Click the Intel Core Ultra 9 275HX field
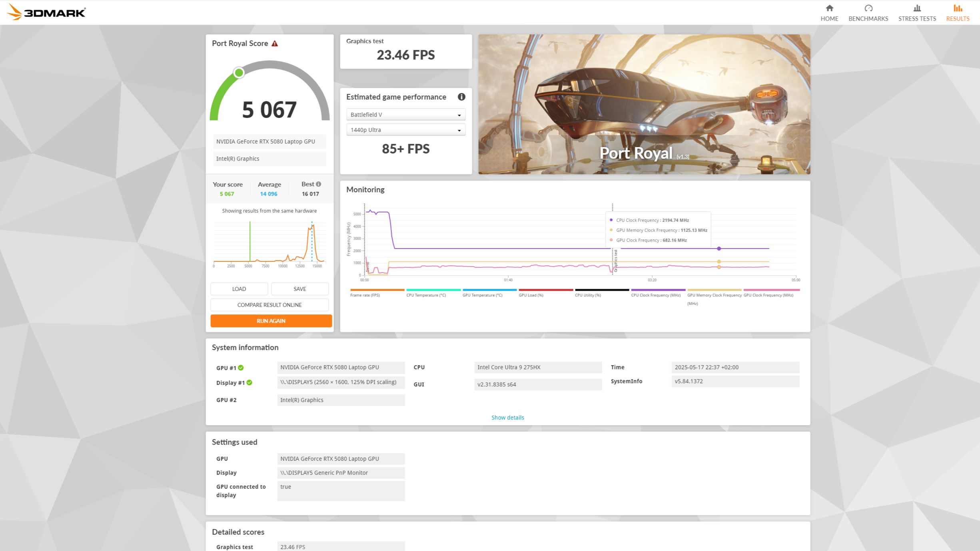980x551 pixels. (538, 367)
